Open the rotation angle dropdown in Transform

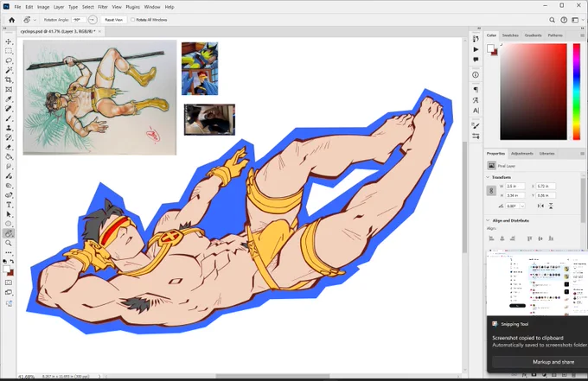pos(522,206)
